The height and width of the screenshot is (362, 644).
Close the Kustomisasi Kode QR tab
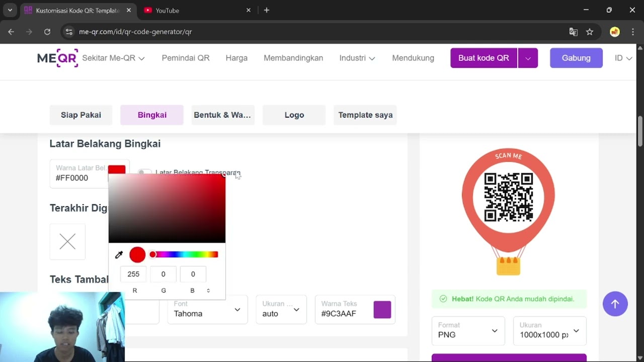(x=129, y=10)
